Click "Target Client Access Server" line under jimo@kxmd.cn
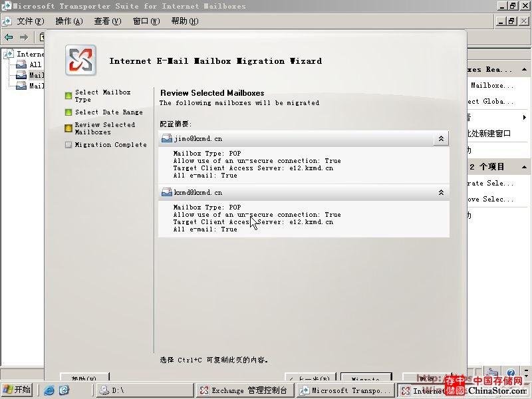Image resolution: width=532 pixels, height=399 pixels. (253, 168)
